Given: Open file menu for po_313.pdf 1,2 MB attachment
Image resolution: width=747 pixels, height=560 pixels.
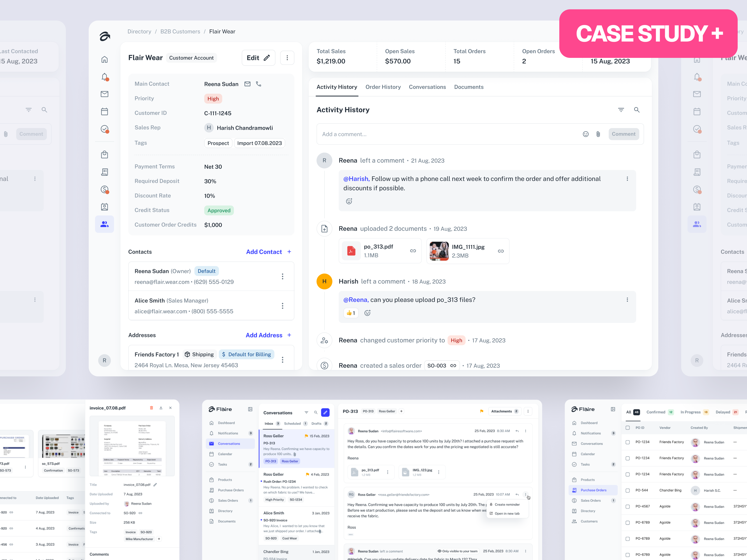Looking at the screenshot, I should 388,472.
